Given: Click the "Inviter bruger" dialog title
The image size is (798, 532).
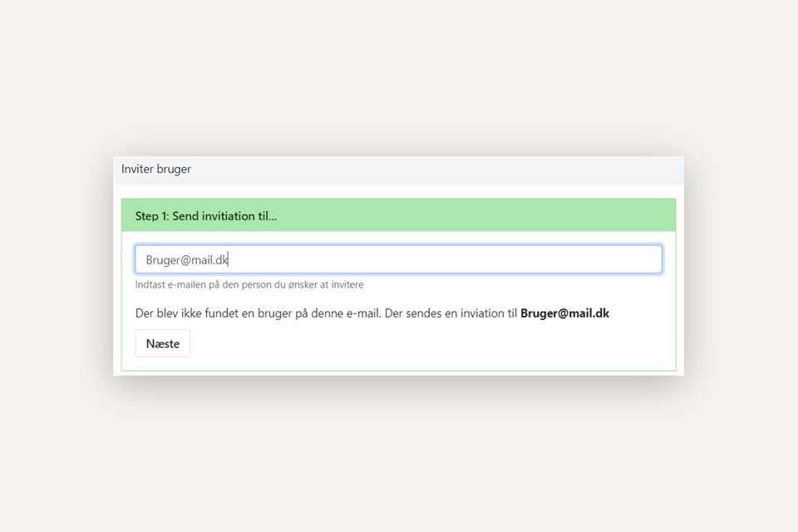Looking at the screenshot, I should (156, 170).
